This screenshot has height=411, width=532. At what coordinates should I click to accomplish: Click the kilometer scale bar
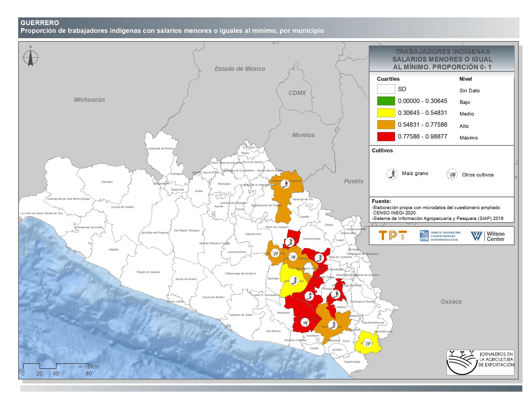coord(56,366)
